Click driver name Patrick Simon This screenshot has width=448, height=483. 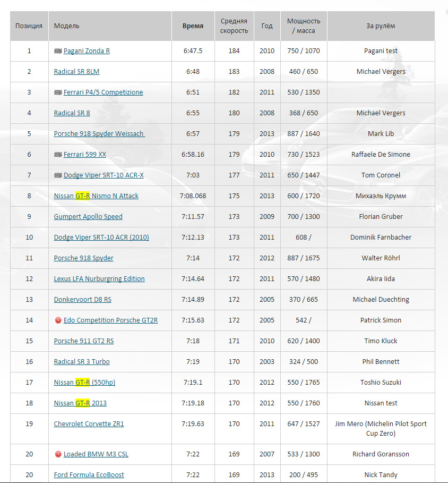coord(381,320)
